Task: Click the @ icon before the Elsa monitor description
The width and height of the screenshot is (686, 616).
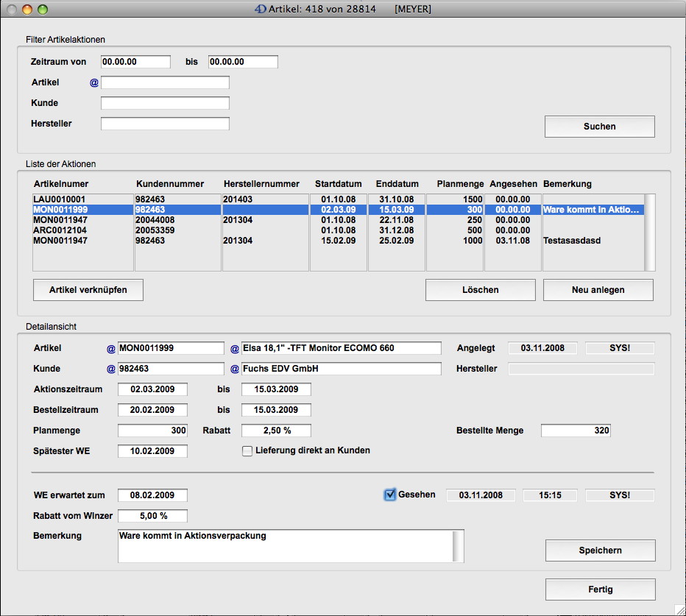Action: [x=235, y=348]
